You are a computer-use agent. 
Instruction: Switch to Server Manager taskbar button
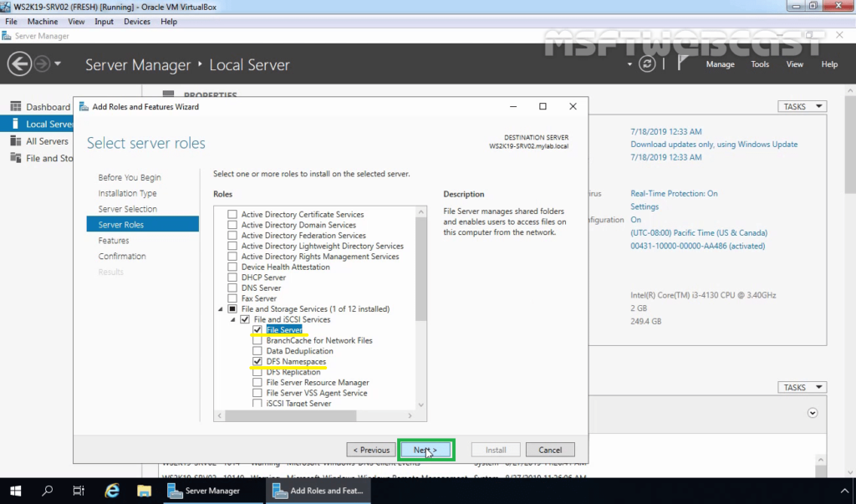pos(211,491)
